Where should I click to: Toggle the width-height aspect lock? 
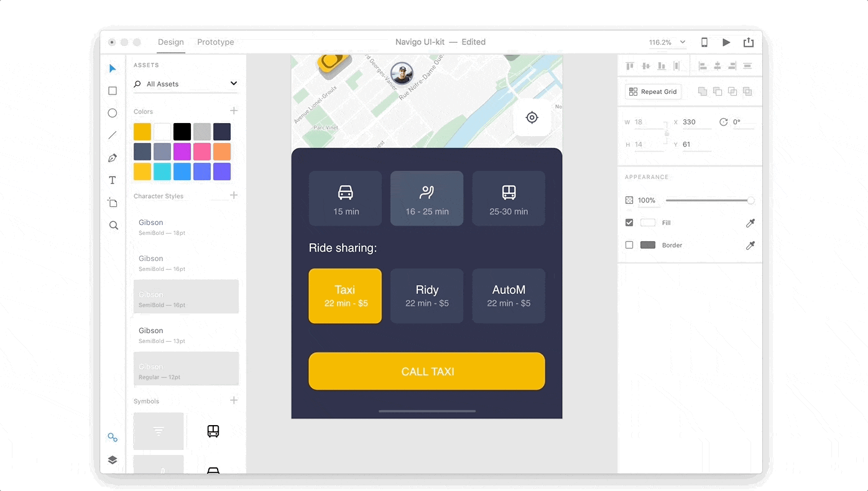coord(667,133)
